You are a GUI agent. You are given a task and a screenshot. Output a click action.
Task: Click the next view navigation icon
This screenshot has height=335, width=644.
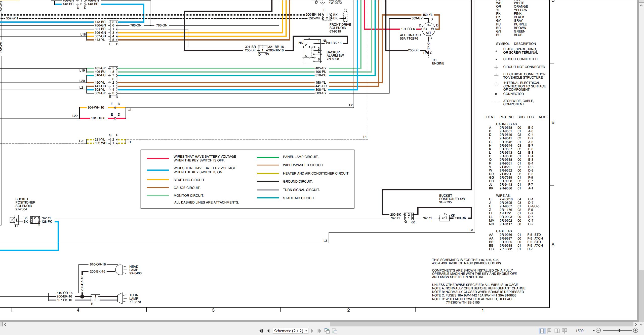(335, 331)
